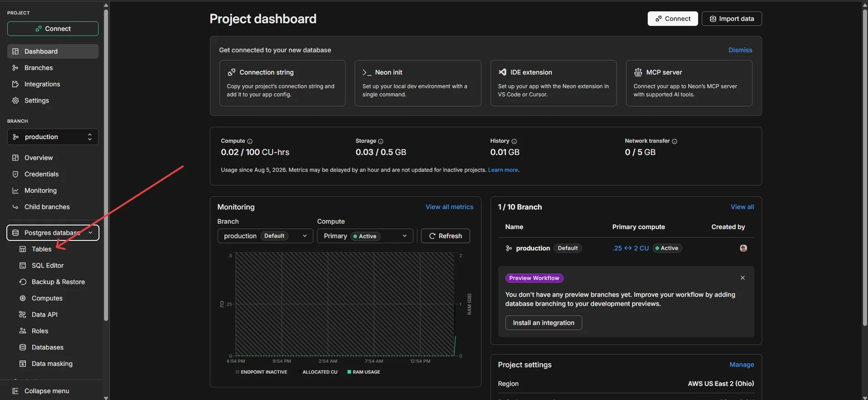Click the AWS US East 2 (Ohio) region value
This screenshot has width=868, height=400.
pyautogui.click(x=721, y=384)
